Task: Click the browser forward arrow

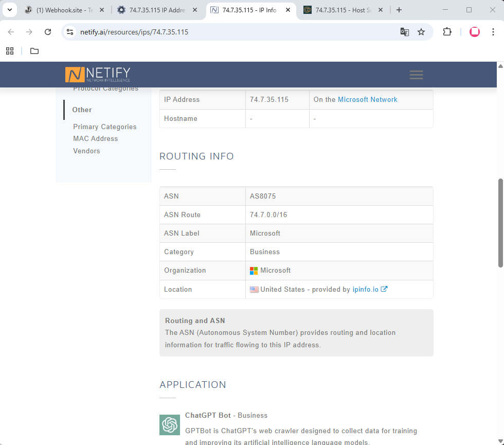Action: pyautogui.click(x=29, y=32)
